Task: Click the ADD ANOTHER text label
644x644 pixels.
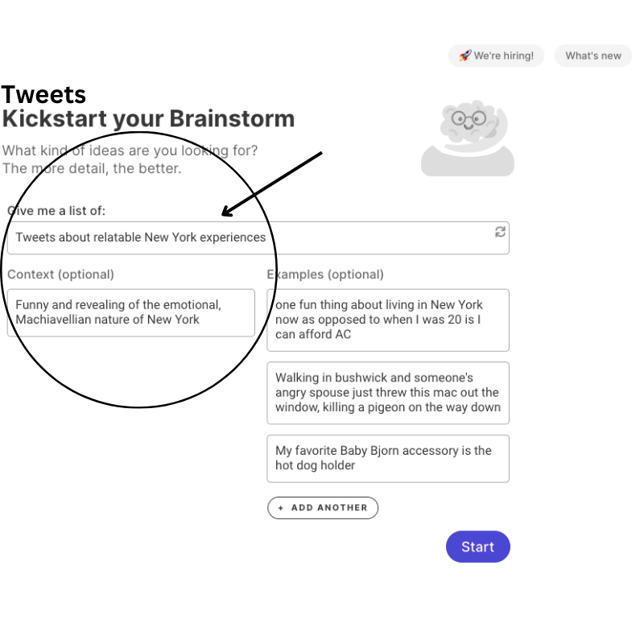Action: pyautogui.click(x=329, y=508)
